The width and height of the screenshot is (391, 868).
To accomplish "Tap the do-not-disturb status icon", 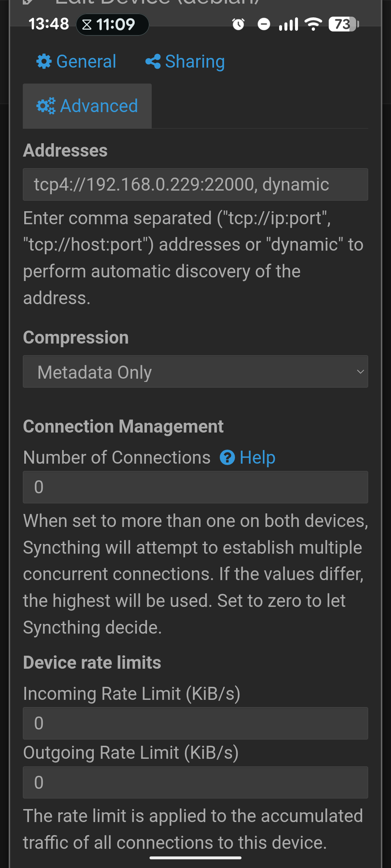I will (x=264, y=24).
